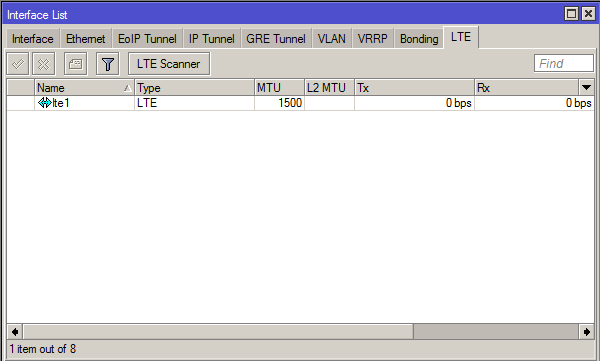Image resolution: width=600 pixels, height=361 pixels.
Task: Open the Bonding tab
Action: tap(419, 39)
